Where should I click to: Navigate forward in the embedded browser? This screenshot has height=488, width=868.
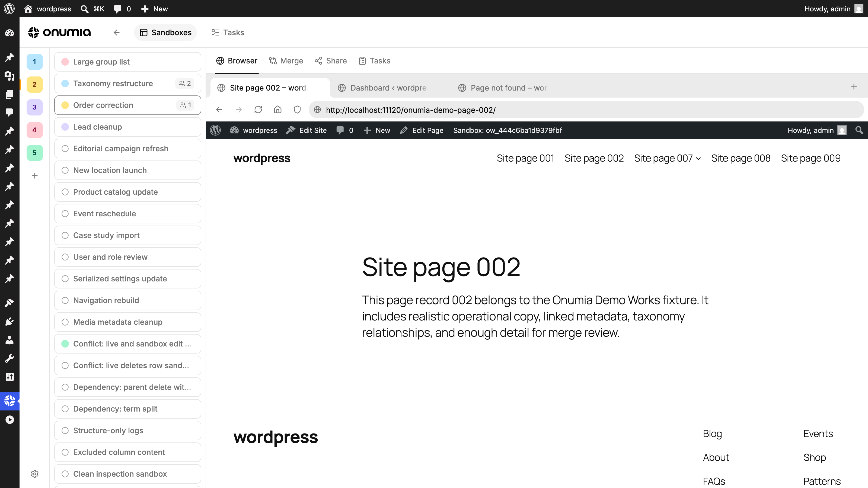point(239,110)
